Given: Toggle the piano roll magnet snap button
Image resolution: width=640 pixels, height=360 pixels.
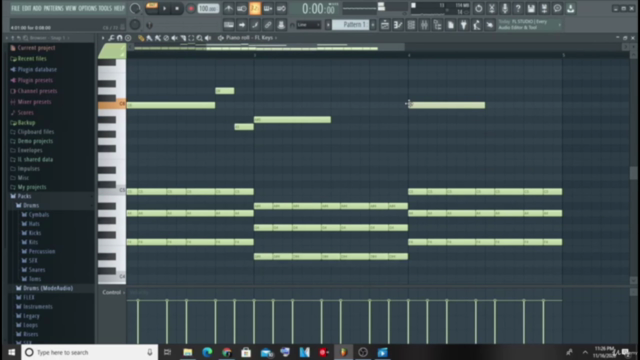Looking at the screenshot, I should [x=120, y=38].
